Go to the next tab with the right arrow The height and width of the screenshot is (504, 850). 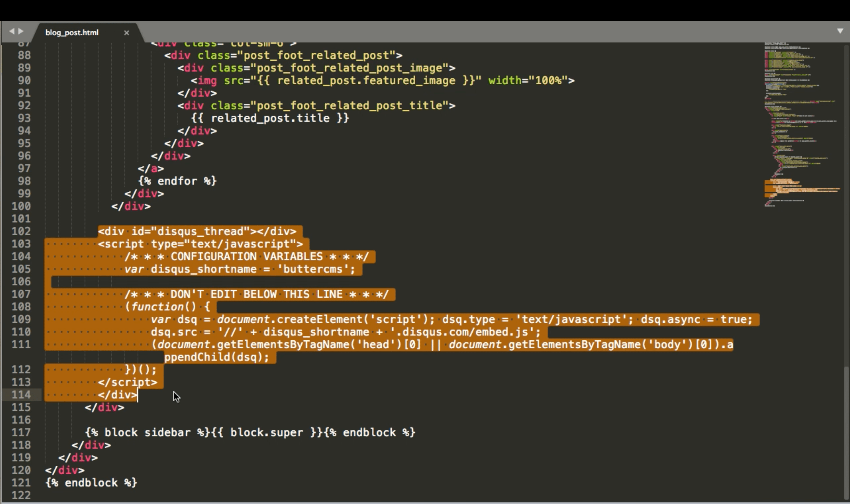point(21,31)
